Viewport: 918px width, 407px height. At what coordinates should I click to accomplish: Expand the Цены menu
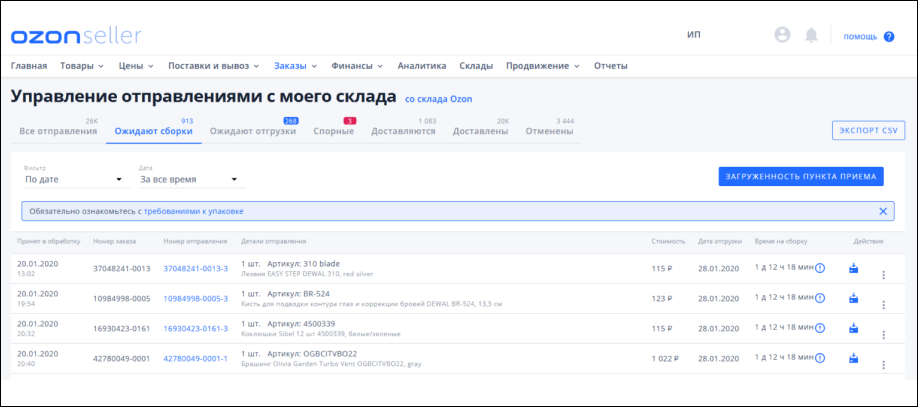136,66
